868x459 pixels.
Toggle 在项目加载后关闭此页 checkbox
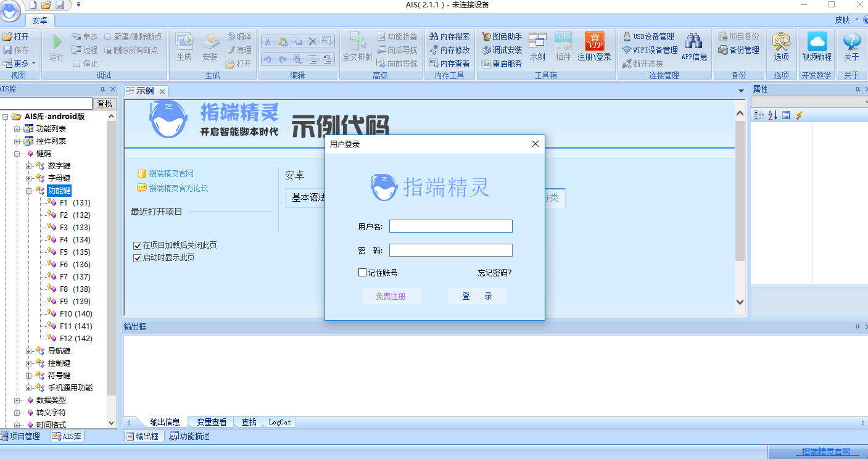click(138, 246)
